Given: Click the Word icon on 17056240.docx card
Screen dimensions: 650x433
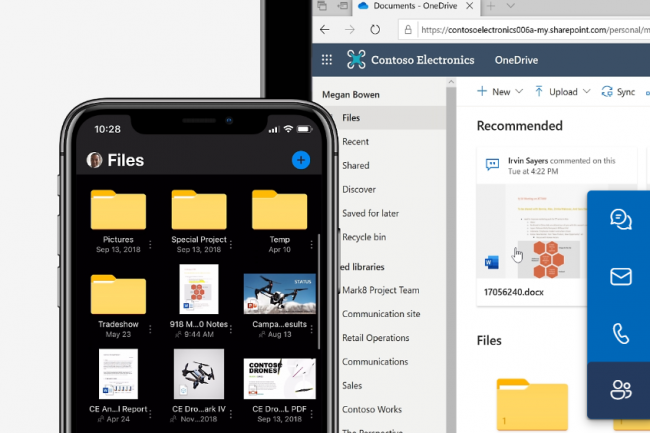Looking at the screenshot, I should [492, 262].
